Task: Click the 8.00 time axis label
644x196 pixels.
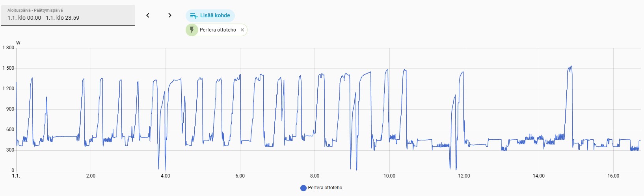Action: tap(315, 176)
